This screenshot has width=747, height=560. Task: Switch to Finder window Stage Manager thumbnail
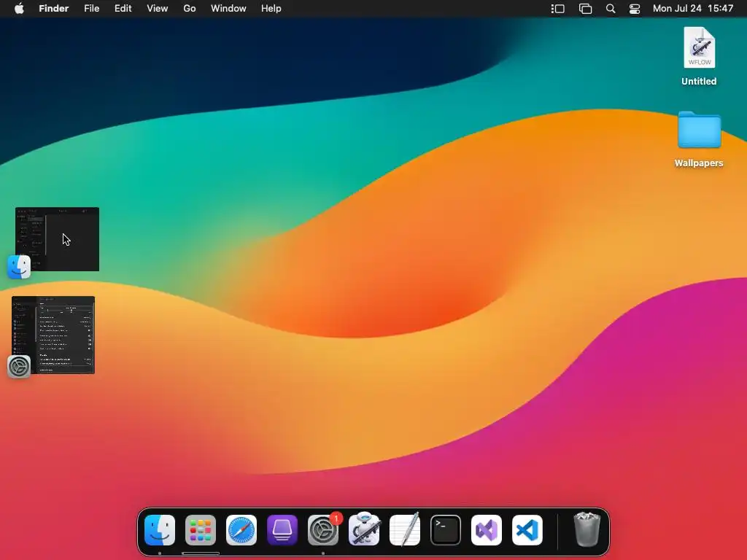pos(57,239)
